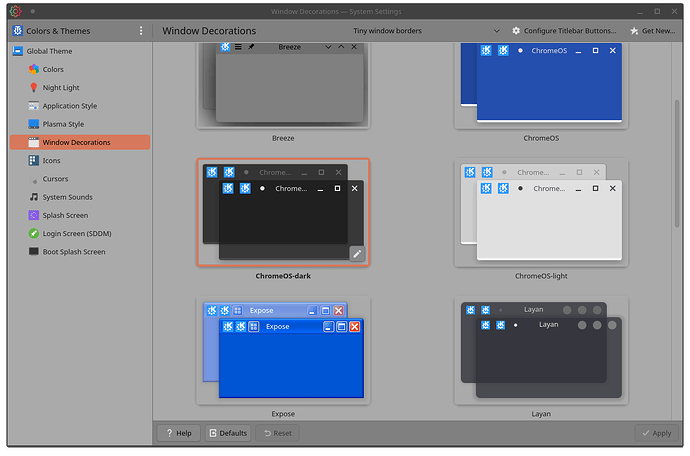Open the Icons settings page

coord(50,161)
